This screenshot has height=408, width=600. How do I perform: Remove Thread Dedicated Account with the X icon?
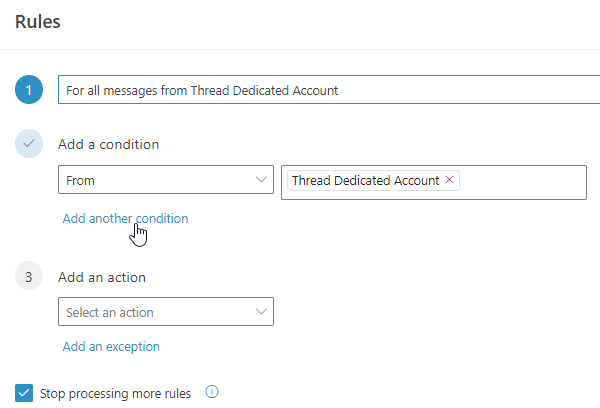(x=450, y=180)
